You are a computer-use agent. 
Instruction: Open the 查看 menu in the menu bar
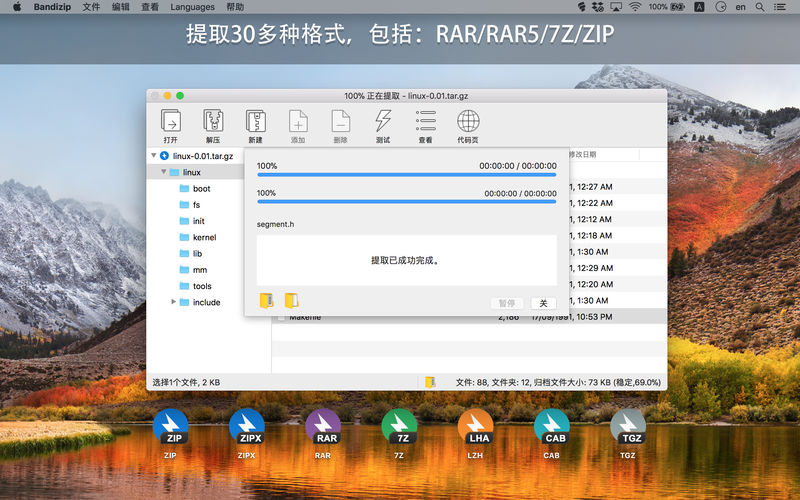[x=150, y=7]
